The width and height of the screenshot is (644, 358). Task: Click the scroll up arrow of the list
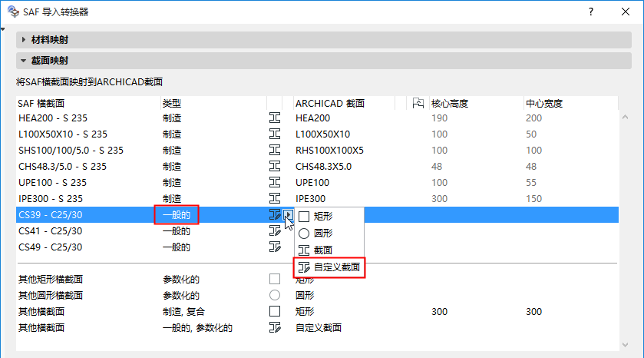tap(625, 117)
